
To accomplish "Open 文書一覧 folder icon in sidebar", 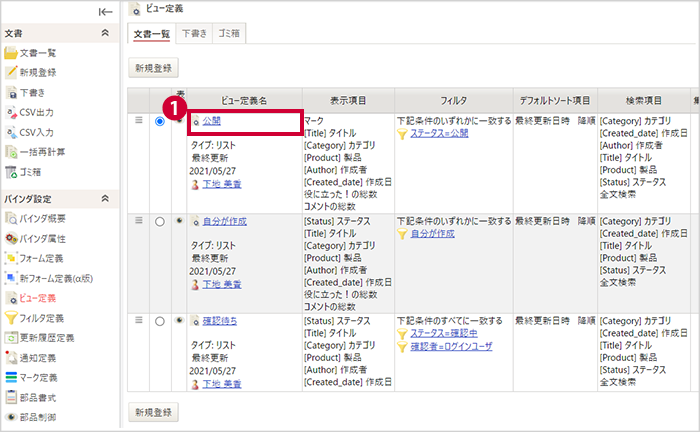I will click(11, 53).
